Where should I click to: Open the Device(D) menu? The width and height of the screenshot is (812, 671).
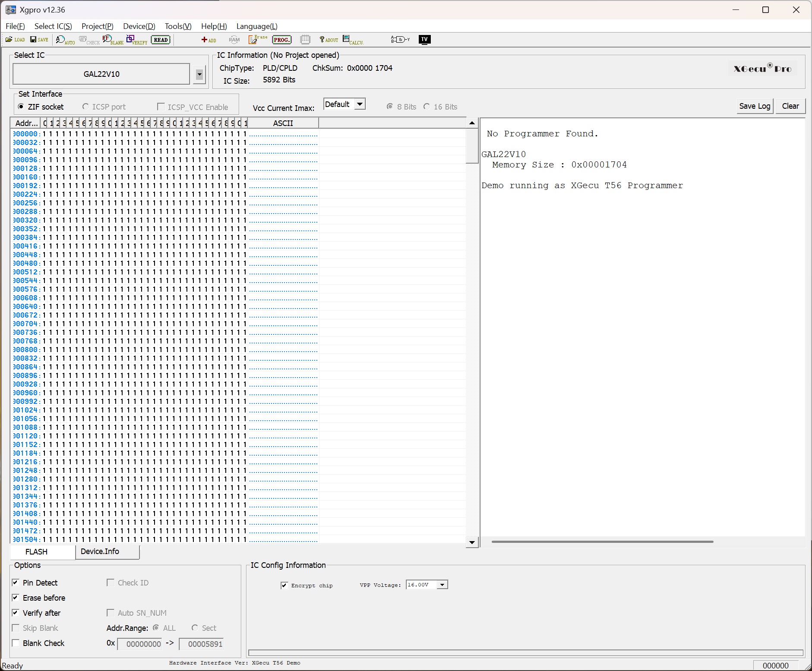[x=139, y=26]
